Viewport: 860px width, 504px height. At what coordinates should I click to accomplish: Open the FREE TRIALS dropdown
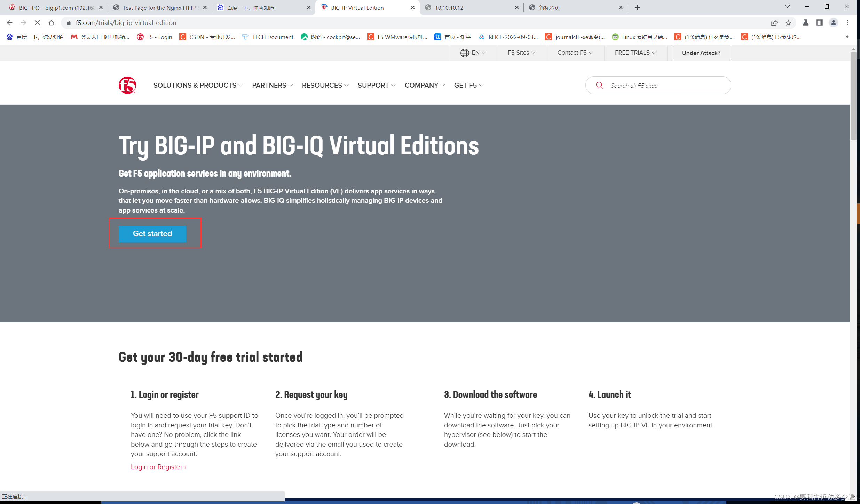(x=635, y=53)
